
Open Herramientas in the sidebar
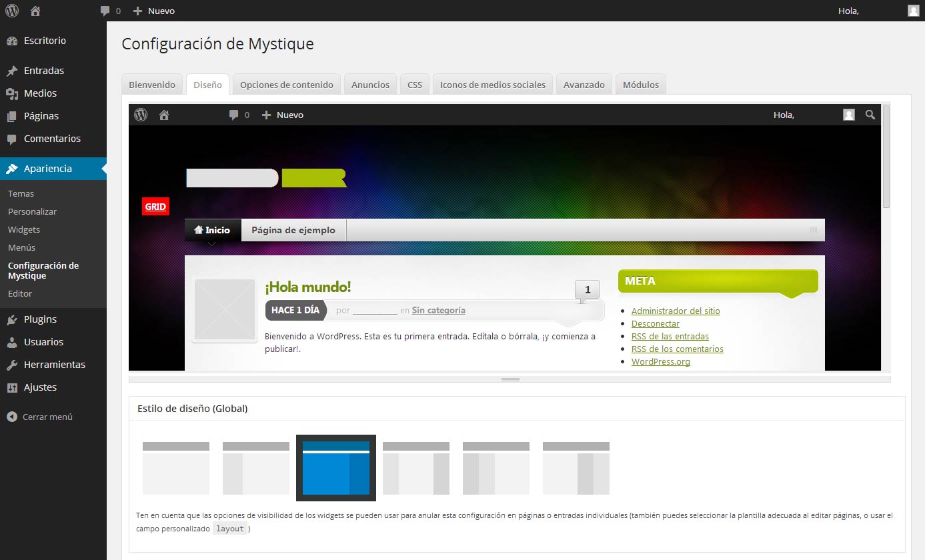[54, 365]
